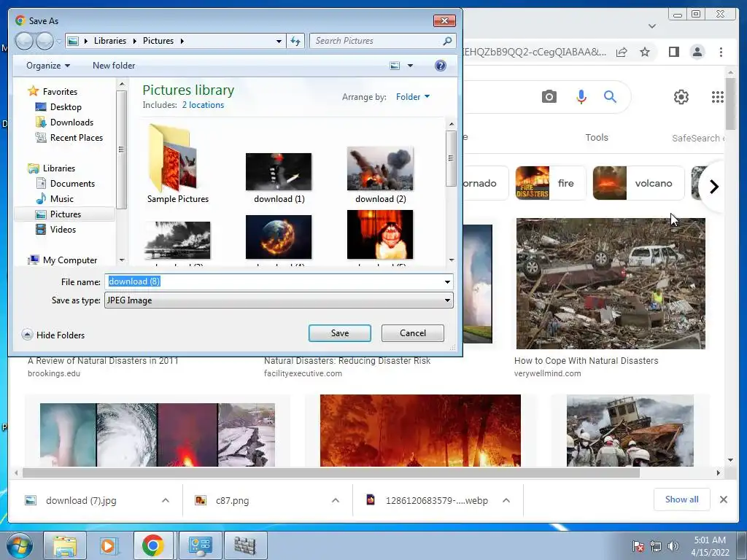Select the fire suggestion chip

pos(550,183)
